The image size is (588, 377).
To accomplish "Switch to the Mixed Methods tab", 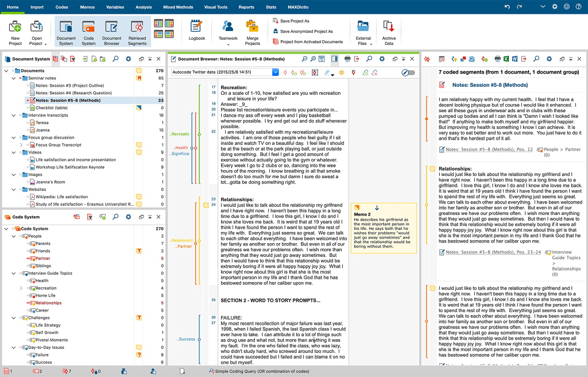I will point(178,7).
